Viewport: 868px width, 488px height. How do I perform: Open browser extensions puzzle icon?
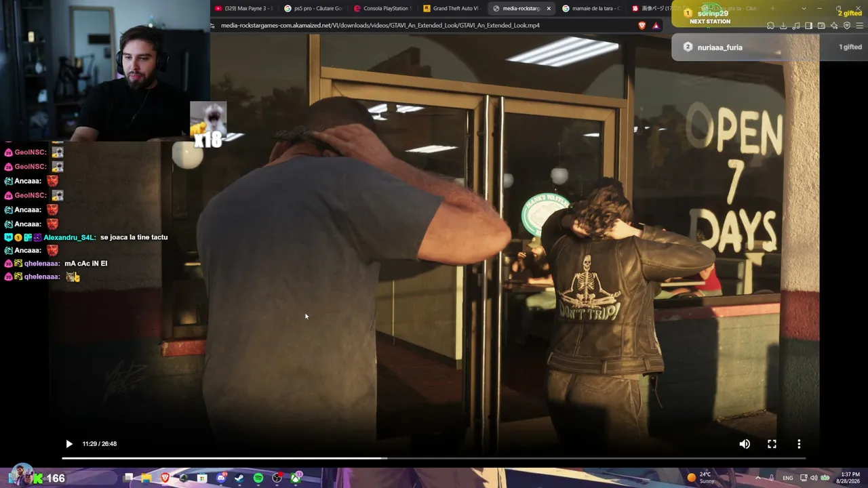tap(770, 26)
